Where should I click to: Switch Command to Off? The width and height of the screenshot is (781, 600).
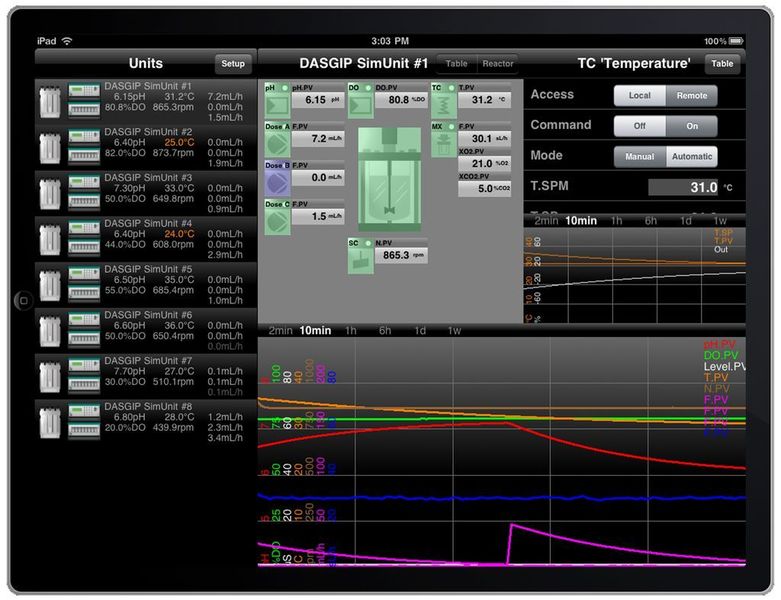[x=640, y=126]
